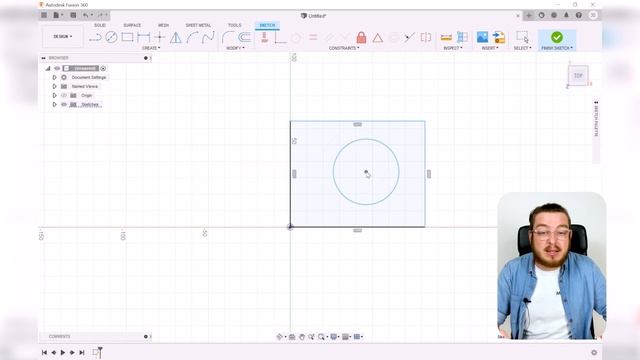Viewport: 640px width, 360px height.
Task: Expand the Document Settings node
Action: (x=54, y=78)
